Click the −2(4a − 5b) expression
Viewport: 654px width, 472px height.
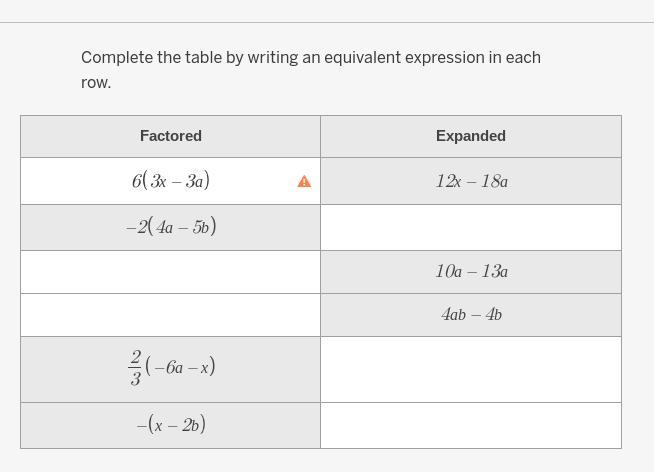(x=171, y=227)
